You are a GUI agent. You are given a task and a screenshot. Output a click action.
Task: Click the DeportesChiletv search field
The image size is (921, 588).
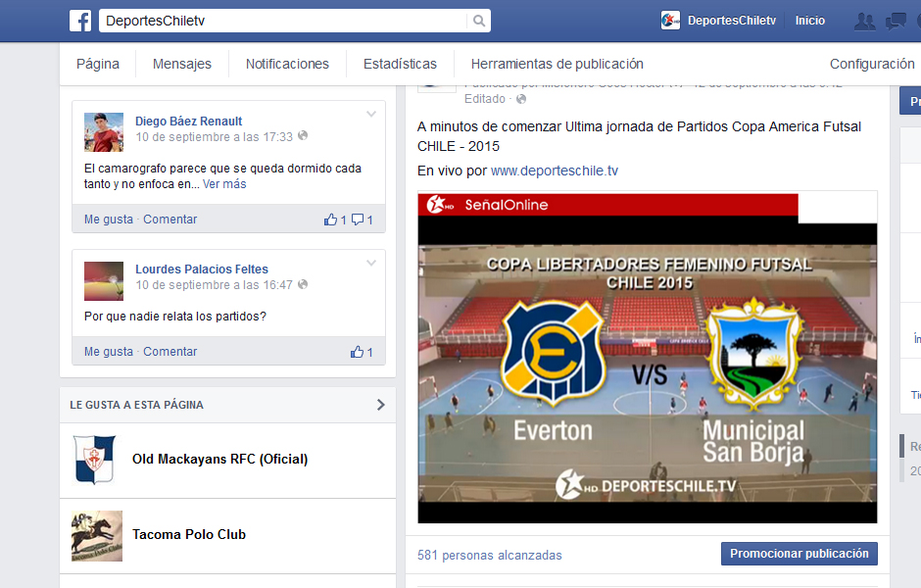click(284, 21)
